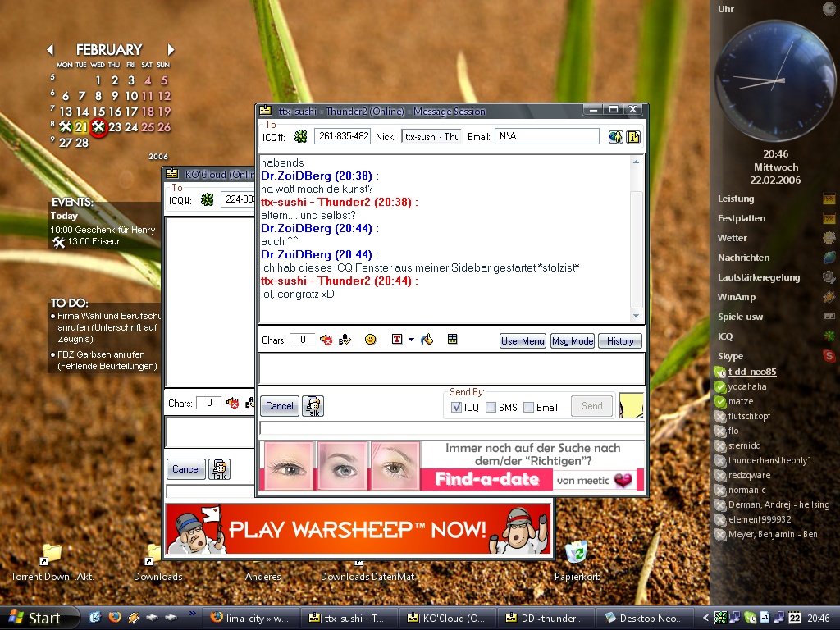Open the User Menu
This screenshot has width=840, height=630.
(523, 341)
